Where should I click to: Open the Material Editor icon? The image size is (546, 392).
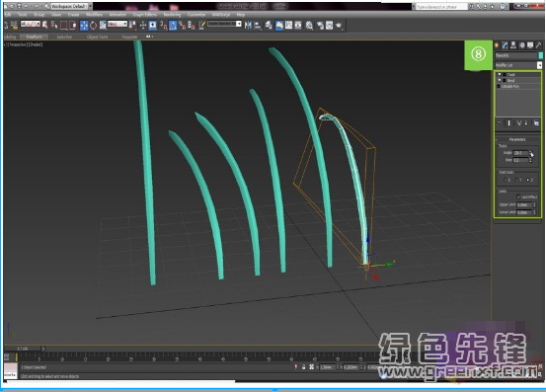click(x=309, y=26)
